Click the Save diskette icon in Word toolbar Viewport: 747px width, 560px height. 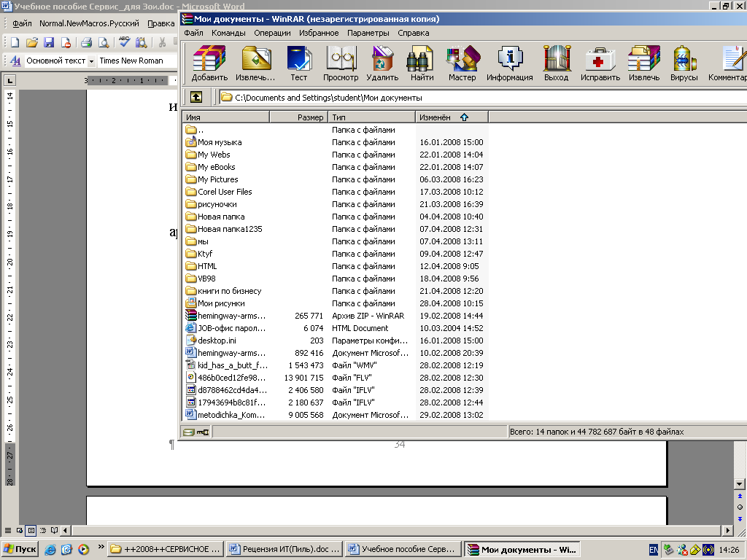pyautogui.click(x=49, y=42)
